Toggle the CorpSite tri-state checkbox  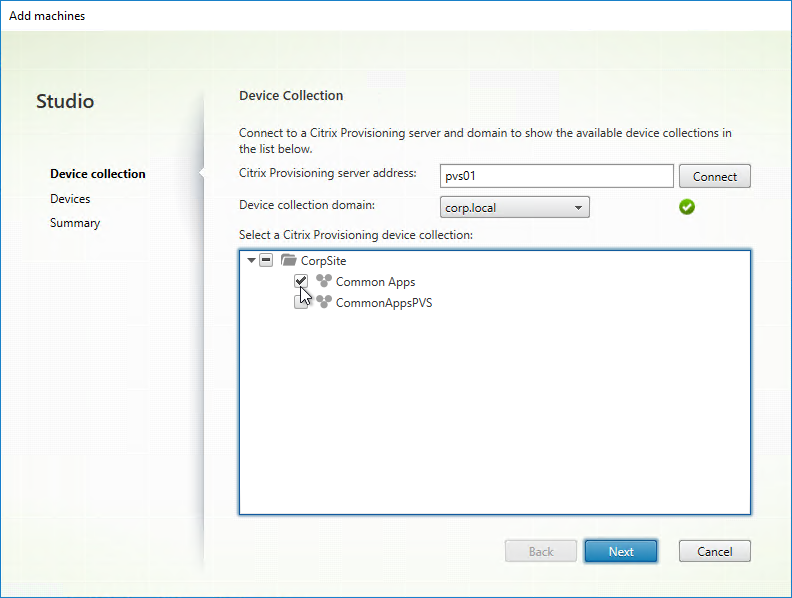[266, 260]
